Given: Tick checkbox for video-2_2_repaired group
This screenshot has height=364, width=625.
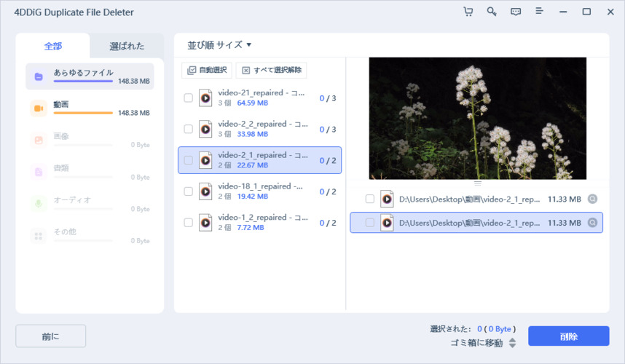Looking at the screenshot, I should (188, 129).
